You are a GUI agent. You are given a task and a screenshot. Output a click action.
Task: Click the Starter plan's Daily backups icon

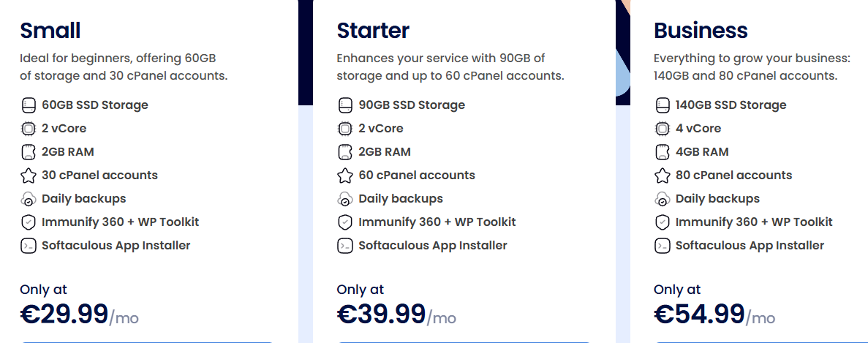click(x=345, y=199)
